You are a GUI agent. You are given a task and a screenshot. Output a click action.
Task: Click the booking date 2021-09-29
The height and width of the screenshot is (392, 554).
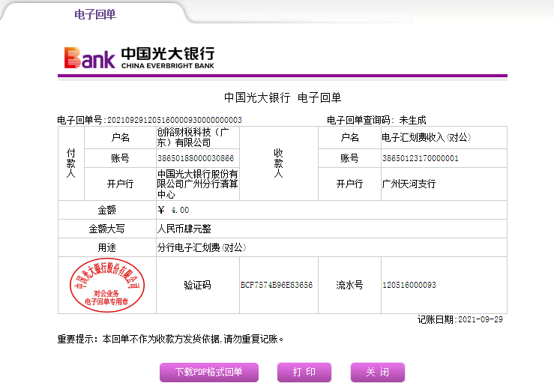479,319
